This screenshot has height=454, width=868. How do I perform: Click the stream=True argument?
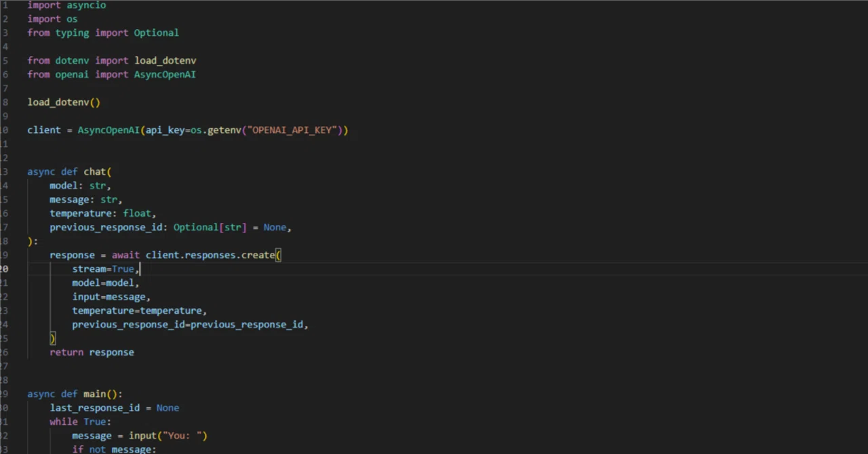[103, 269]
